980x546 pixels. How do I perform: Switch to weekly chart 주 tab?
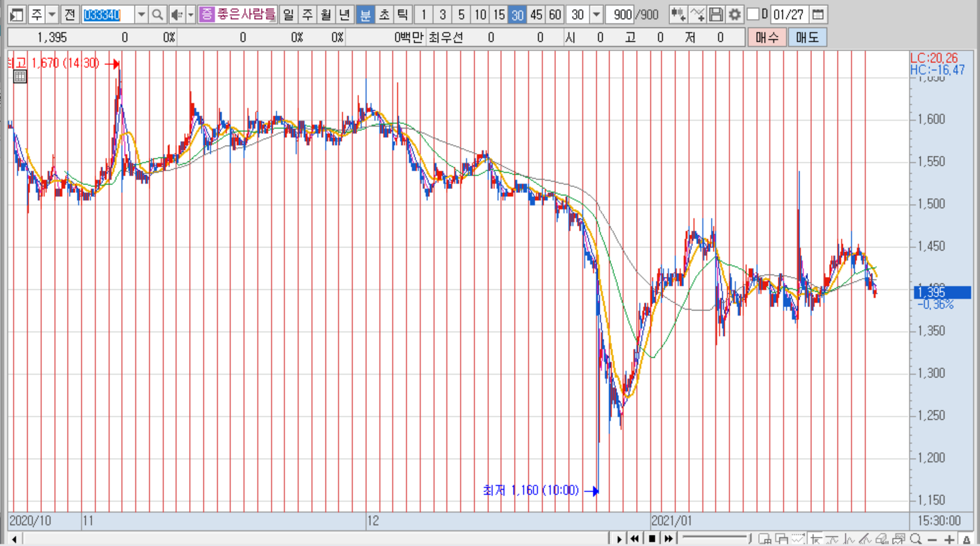click(x=307, y=14)
